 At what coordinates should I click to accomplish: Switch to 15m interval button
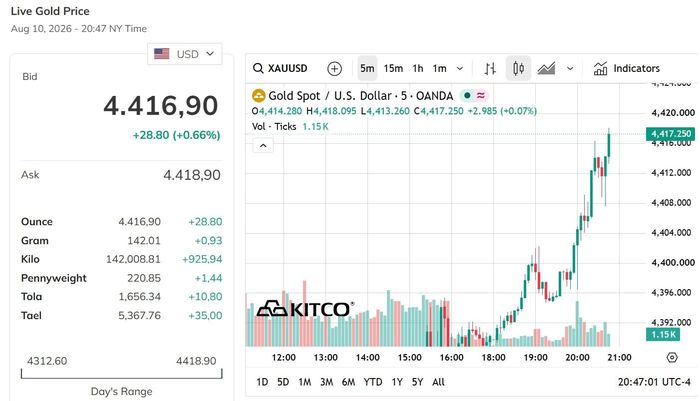[x=393, y=68]
